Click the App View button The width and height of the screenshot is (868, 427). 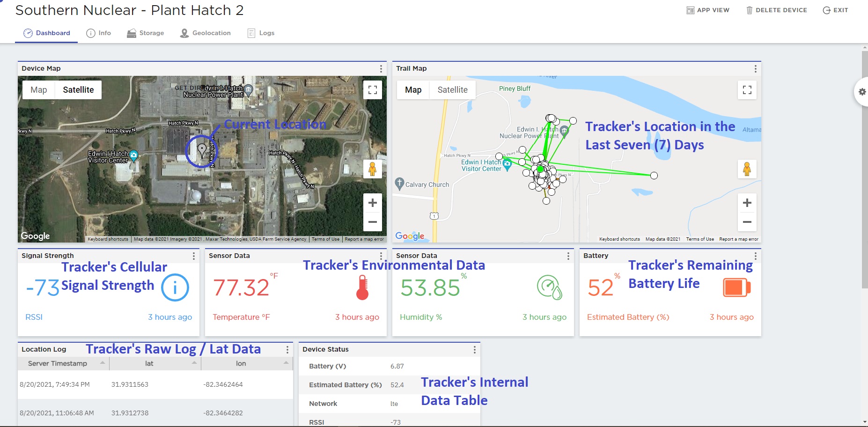708,10
